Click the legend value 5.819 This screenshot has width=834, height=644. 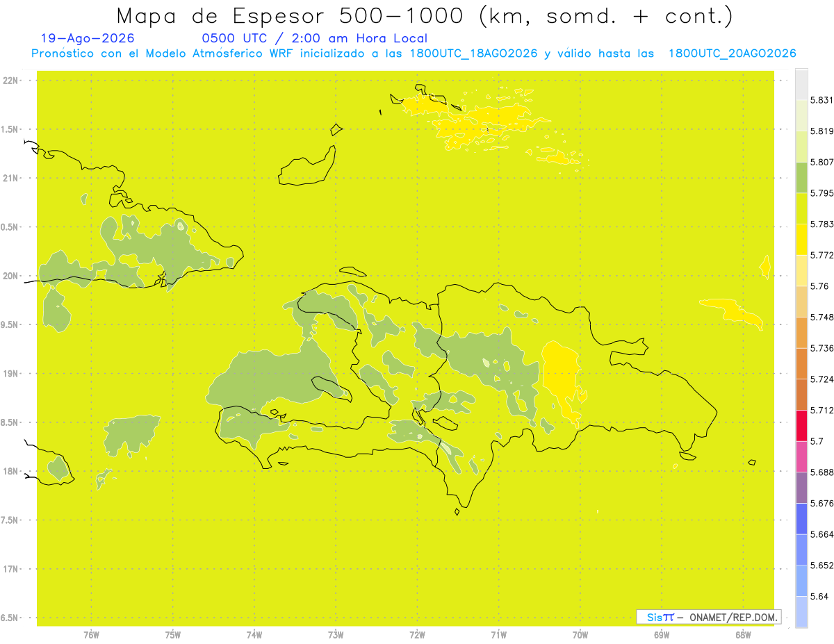point(823,131)
